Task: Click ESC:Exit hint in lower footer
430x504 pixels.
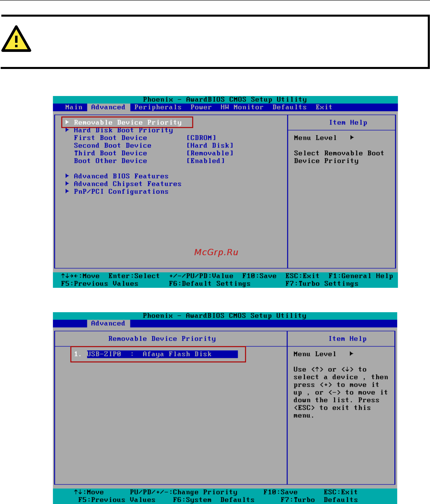Action: pos(341,492)
